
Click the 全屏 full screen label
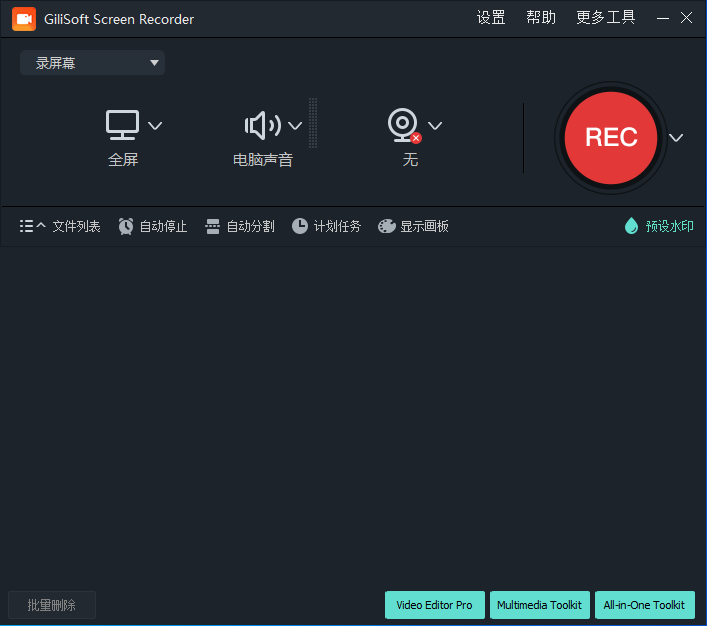coord(123,160)
